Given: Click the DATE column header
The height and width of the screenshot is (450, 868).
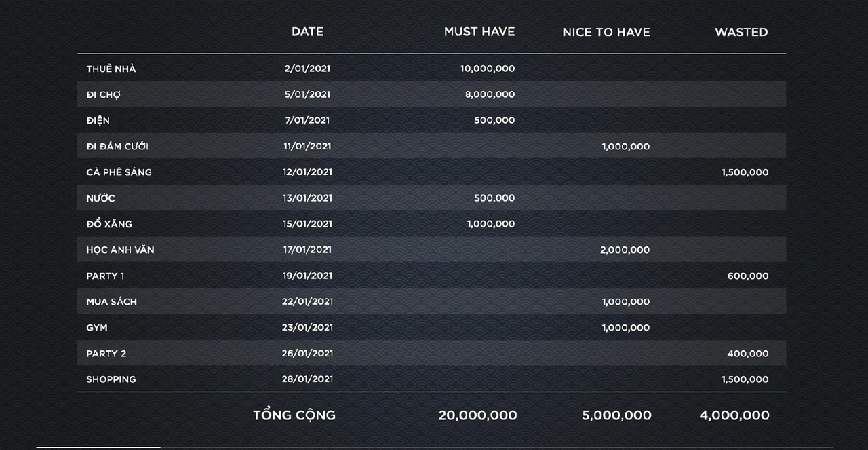Looking at the screenshot, I should coord(307,32).
